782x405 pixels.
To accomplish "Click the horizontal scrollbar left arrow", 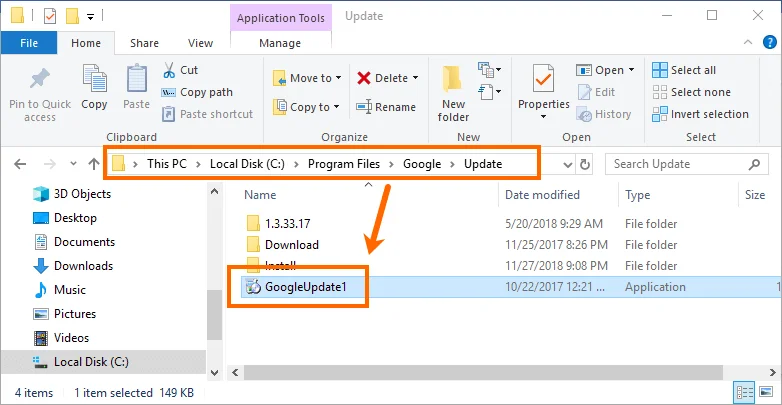I will click(235, 373).
